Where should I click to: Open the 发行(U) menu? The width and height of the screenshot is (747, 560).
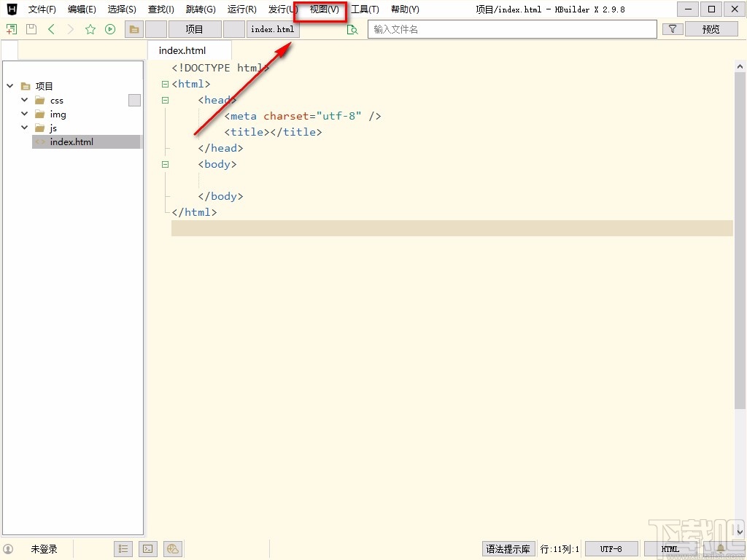pyautogui.click(x=282, y=9)
